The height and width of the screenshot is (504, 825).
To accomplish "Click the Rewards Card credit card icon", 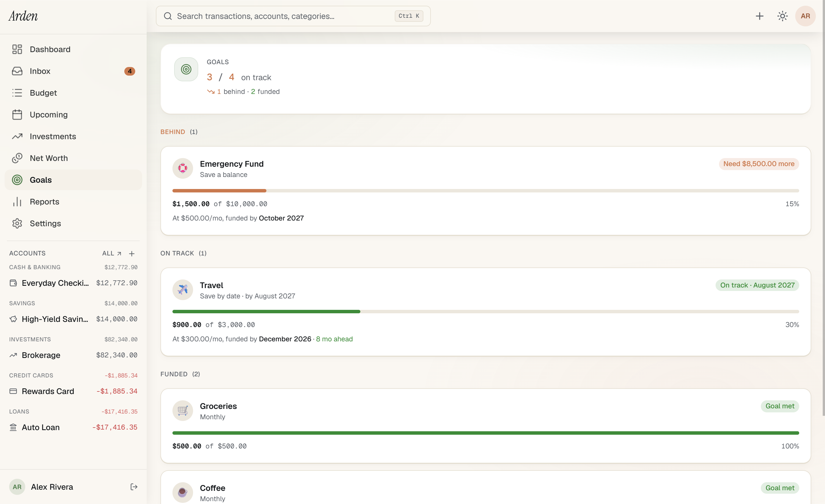I will (13, 391).
